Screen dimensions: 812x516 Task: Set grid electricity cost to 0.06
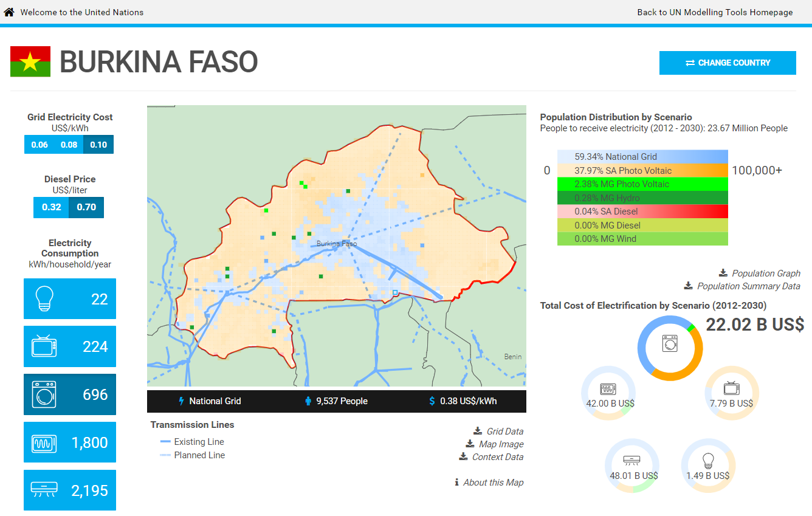point(40,145)
